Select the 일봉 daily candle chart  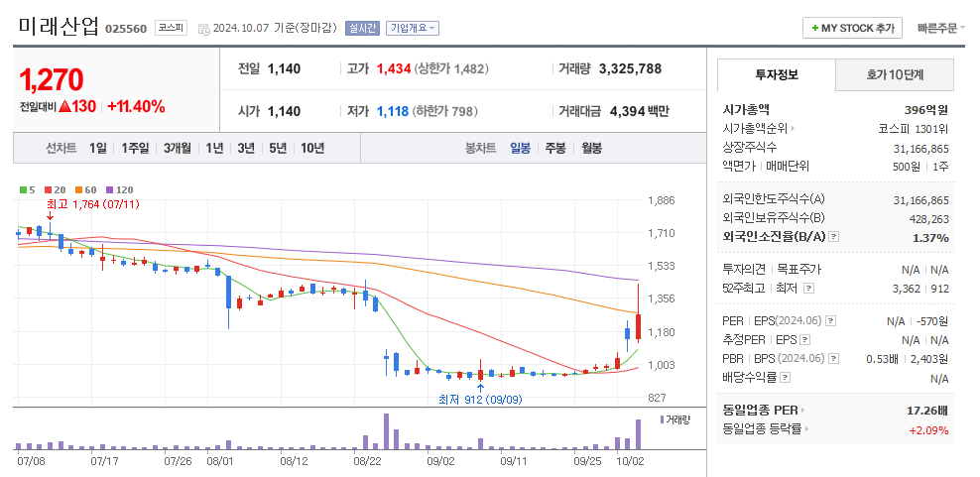[520, 148]
